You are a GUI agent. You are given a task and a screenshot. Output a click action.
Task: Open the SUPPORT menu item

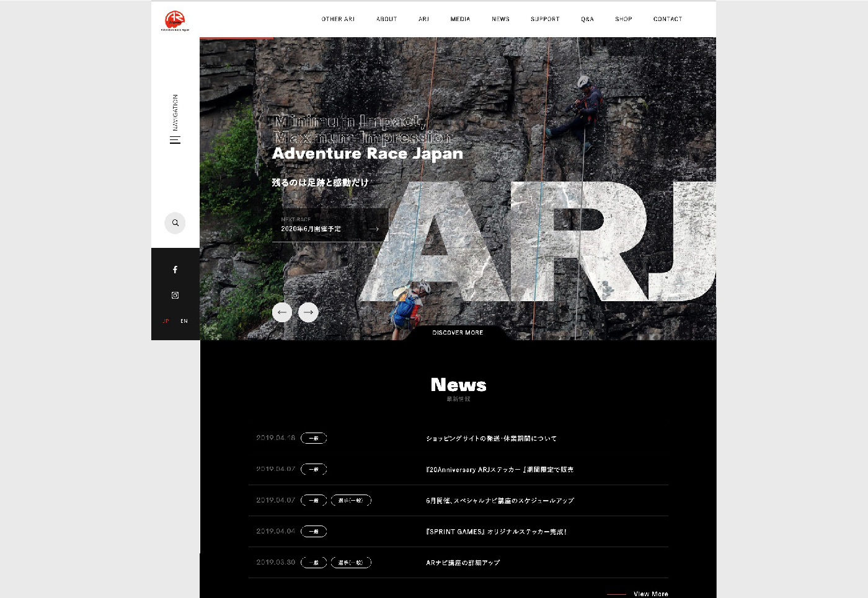pos(545,19)
